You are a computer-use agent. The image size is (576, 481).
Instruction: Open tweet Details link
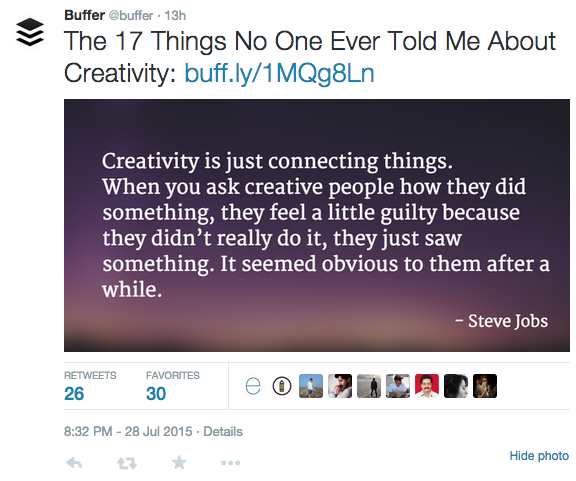[223, 431]
